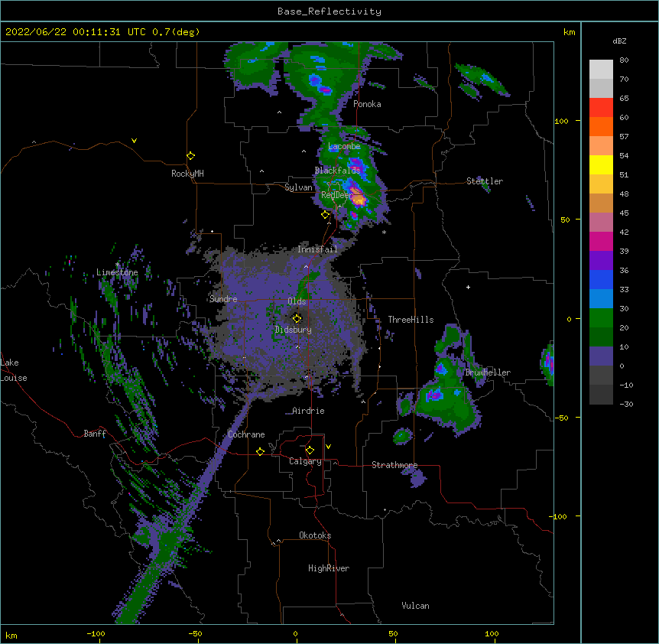Image resolution: width=659 pixels, height=644 pixels.
Task: Select the yellow V marker northwest of RockyMH
Action: [134, 141]
